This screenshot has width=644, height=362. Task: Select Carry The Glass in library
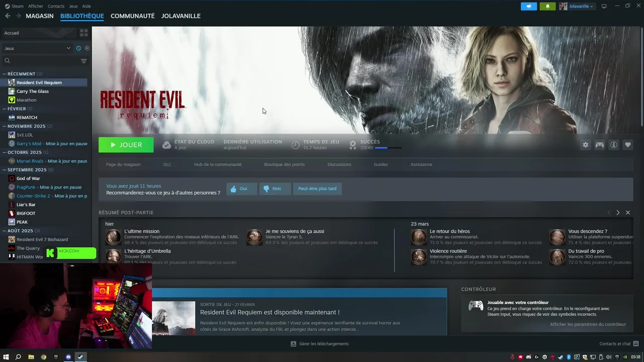click(x=33, y=91)
